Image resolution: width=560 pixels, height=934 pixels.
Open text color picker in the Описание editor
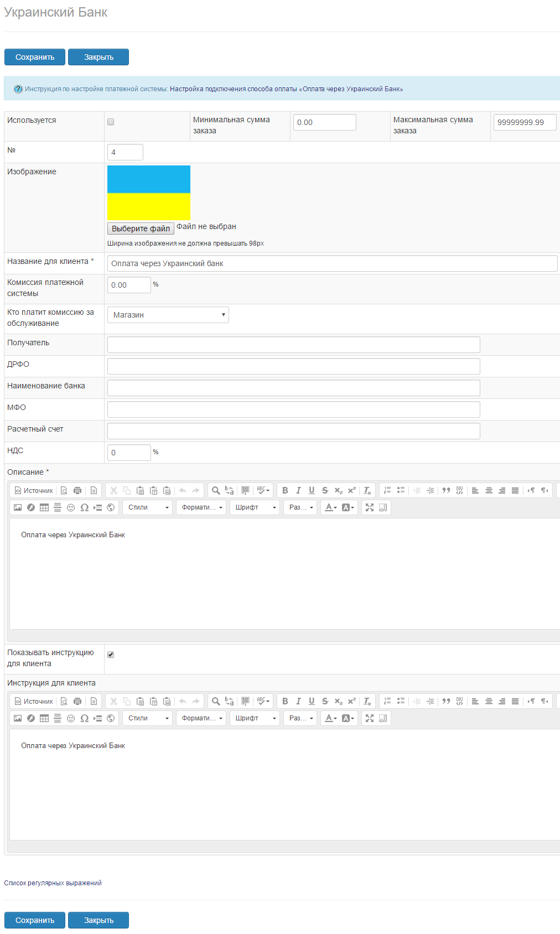(330, 507)
